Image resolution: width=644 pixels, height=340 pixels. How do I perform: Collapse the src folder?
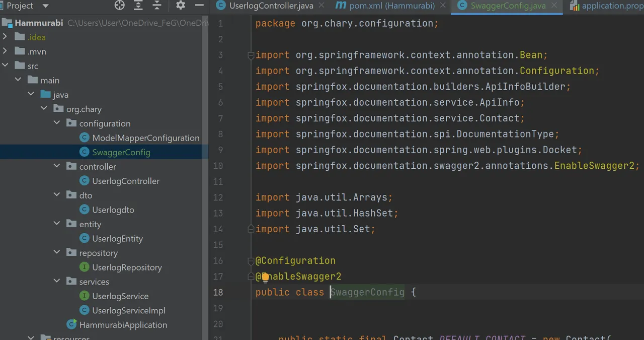coord(5,65)
